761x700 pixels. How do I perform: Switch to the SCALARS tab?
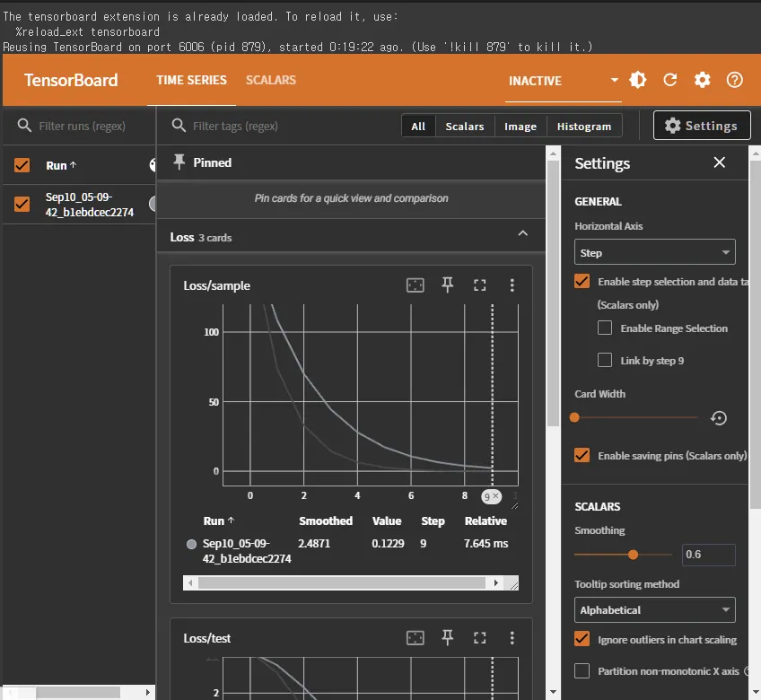point(271,80)
